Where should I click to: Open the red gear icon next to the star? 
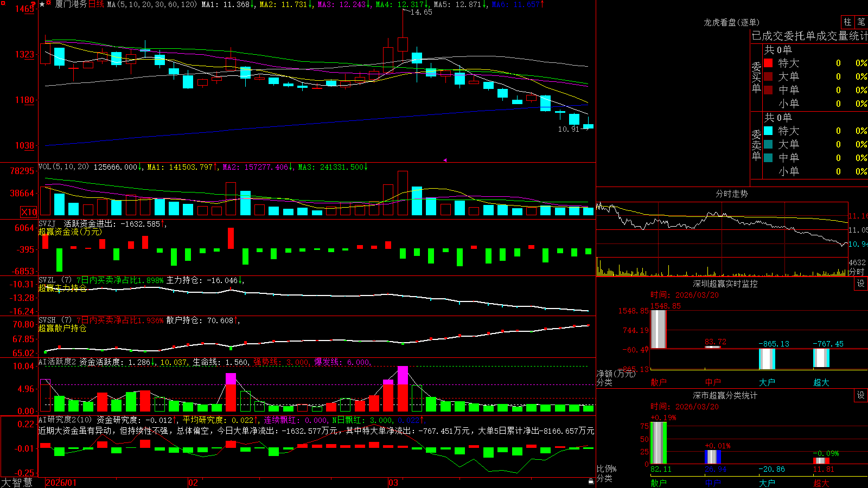click(x=49, y=4)
